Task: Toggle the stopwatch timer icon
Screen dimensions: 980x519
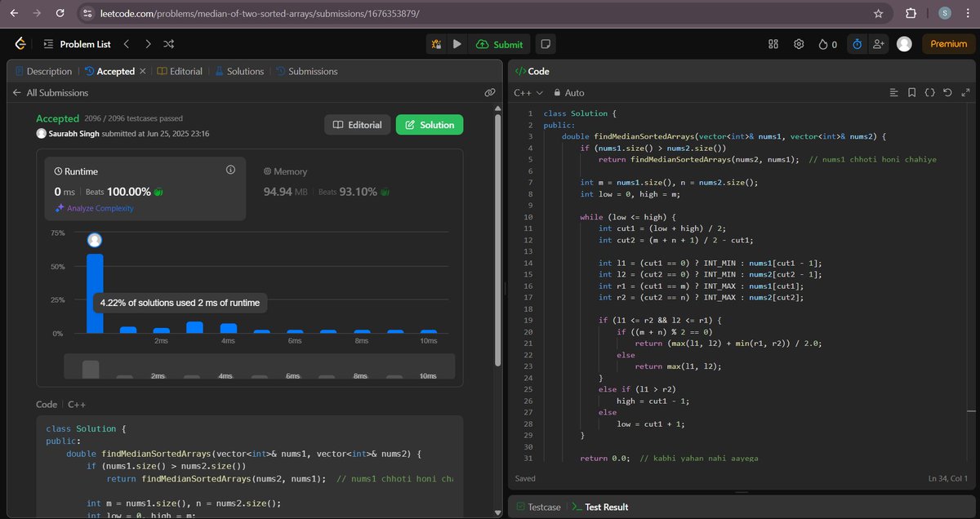Action: pos(857,44)
